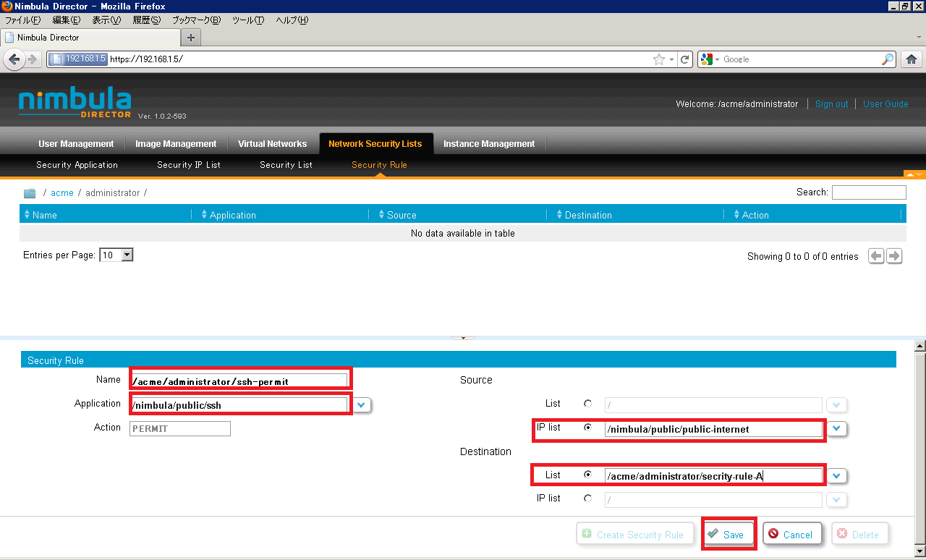Go to the previous page of table entries
Screen dimensions: 926x560
coord(876,256)
